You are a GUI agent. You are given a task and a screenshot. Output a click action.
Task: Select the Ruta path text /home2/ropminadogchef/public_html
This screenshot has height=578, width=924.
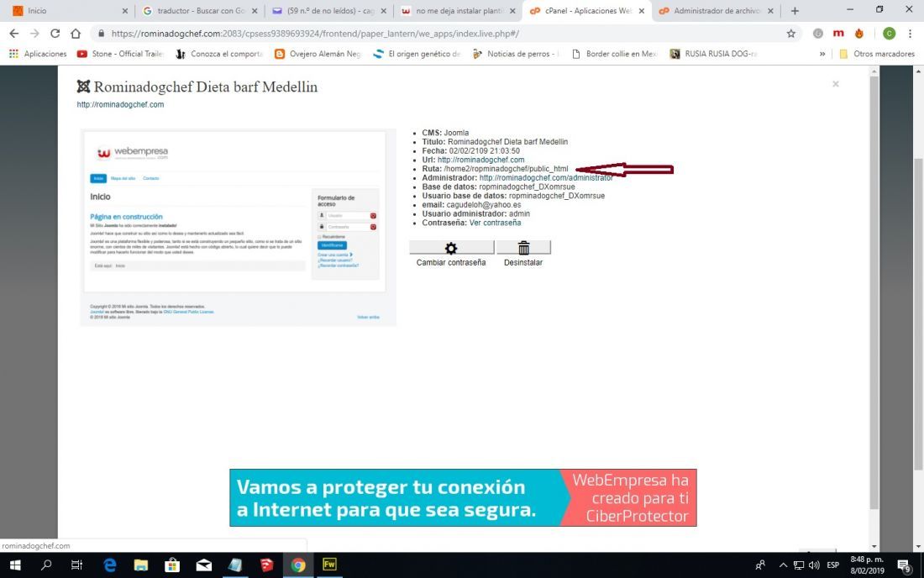506,169
